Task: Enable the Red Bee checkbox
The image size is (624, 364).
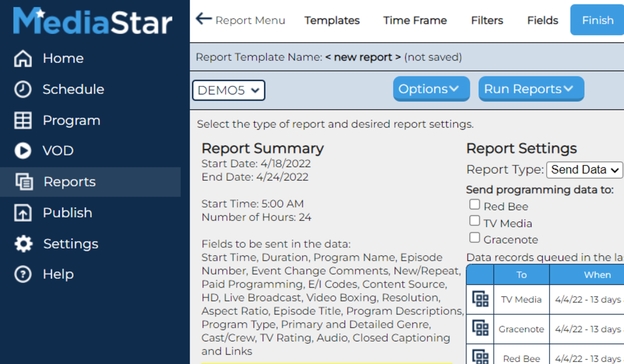Action: (475, 204)
